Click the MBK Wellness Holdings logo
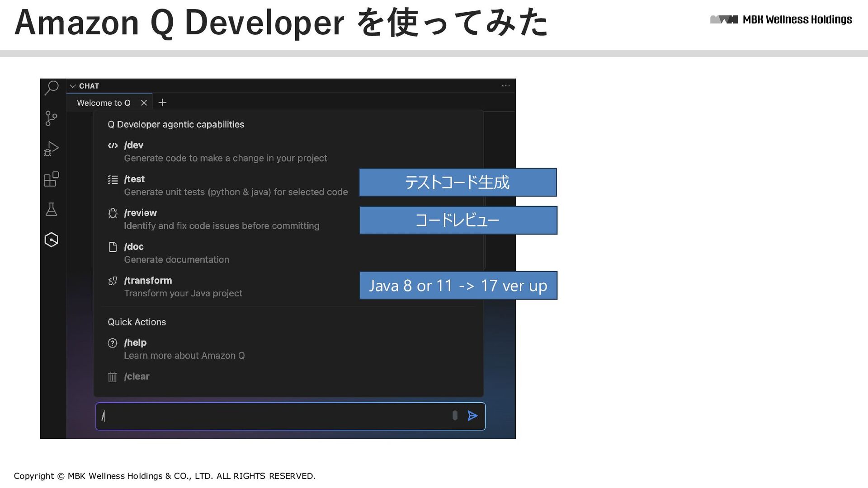868x488 pixels. point(781,19)
